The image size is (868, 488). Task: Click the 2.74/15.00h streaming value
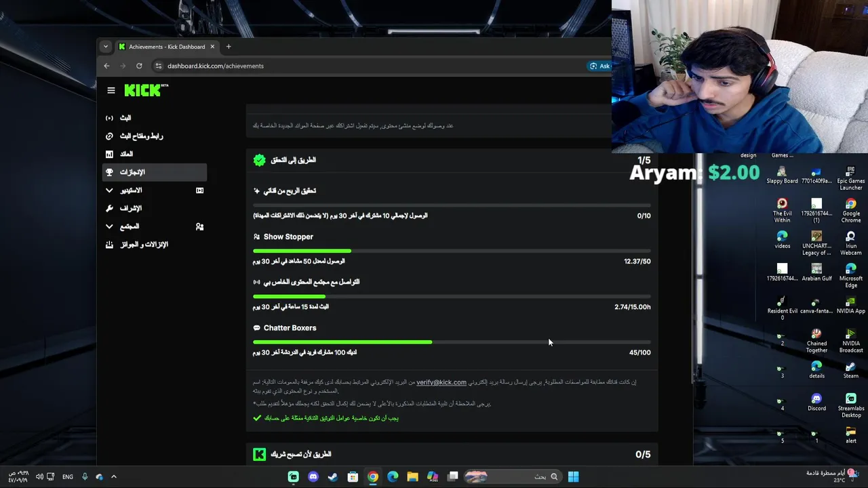[633, 307]
